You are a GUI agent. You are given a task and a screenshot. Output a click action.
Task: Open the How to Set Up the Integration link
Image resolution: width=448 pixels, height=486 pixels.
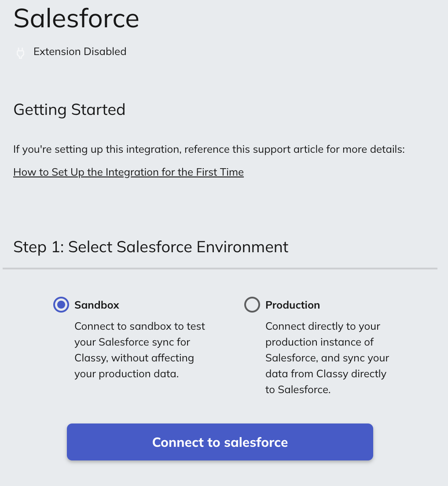pyautogui.click(x=128, y=172)
